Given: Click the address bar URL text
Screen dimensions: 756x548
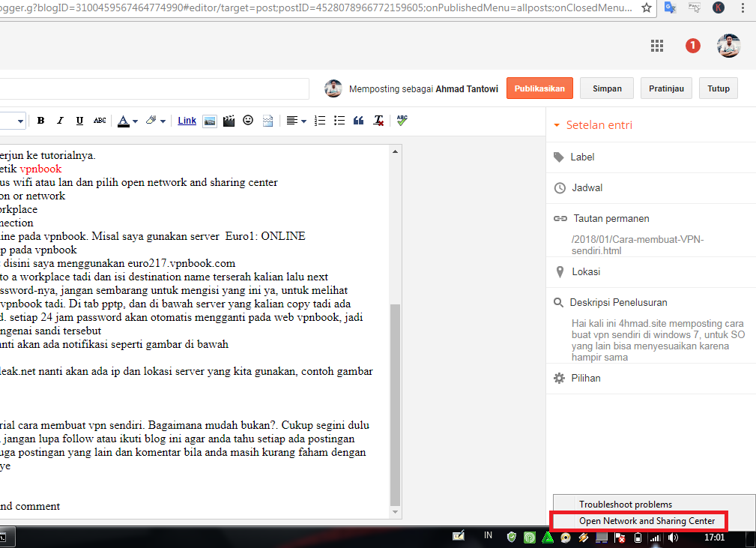Looking at the screenshot, I should point(315,7).
